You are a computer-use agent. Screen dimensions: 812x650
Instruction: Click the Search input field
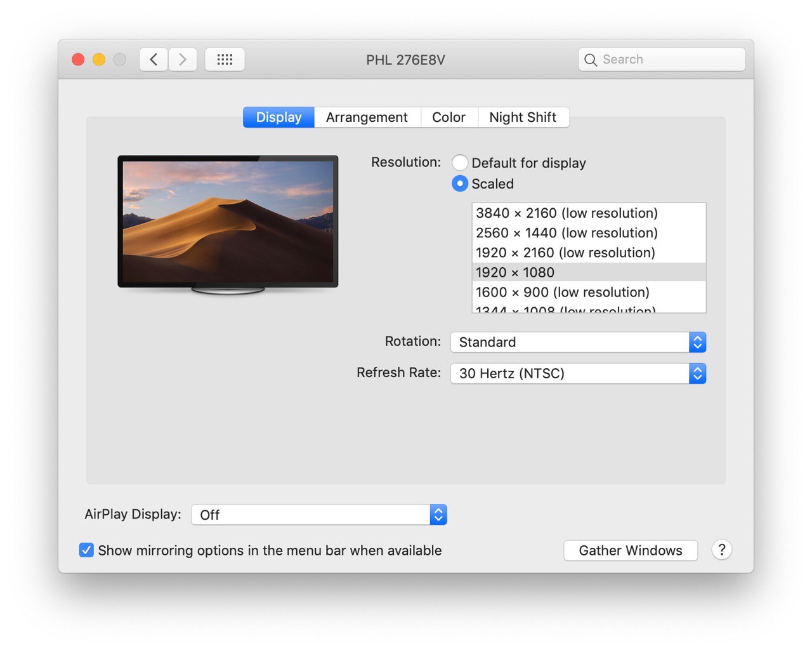coord(669,60)
